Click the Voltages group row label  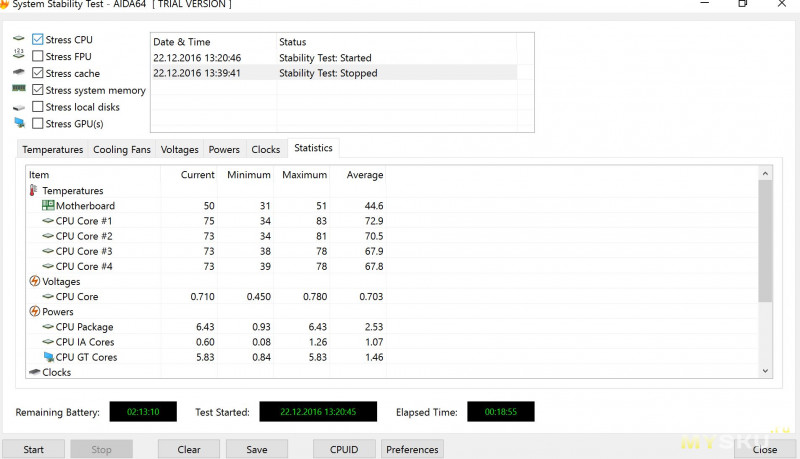(x=61, y=282)
